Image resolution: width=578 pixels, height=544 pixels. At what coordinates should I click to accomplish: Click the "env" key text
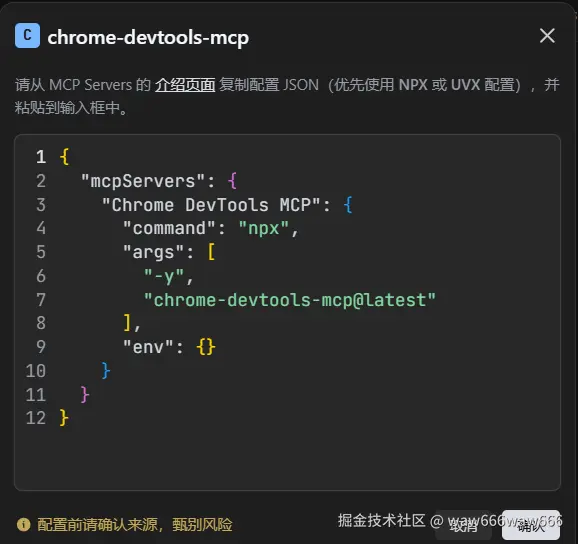pos(148,347)
